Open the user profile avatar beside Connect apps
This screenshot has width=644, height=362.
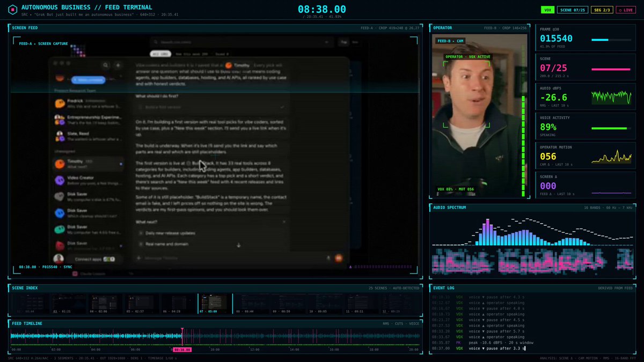60,258
